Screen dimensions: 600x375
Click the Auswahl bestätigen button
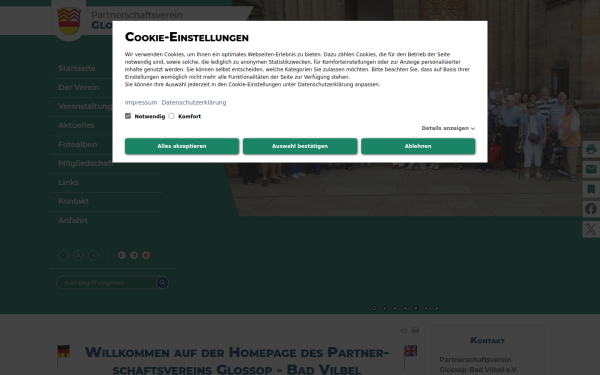point(300,146)
